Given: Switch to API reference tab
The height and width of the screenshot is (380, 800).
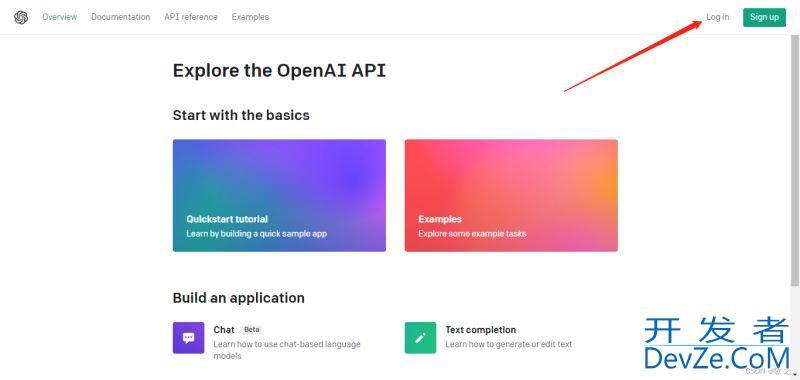Looking at the screenshot, I should tap(191, 17).
